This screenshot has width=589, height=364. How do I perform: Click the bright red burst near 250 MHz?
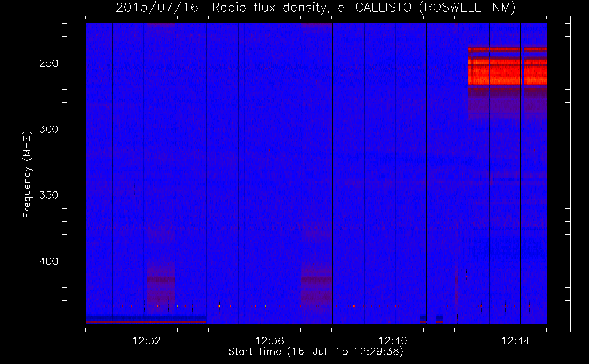coord(507,66)
